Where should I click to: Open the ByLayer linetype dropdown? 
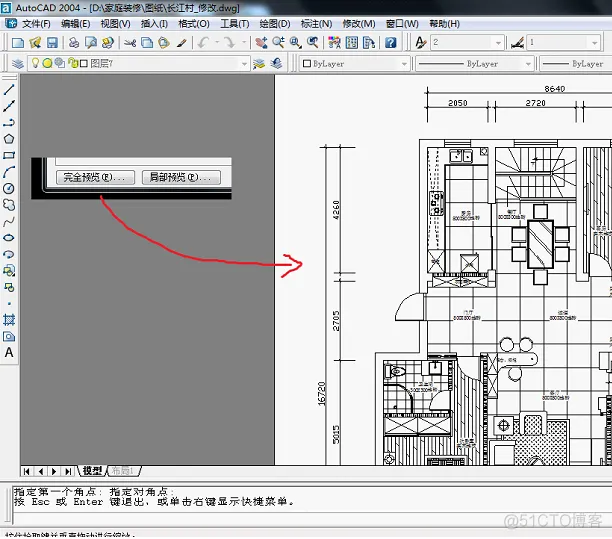528,64
